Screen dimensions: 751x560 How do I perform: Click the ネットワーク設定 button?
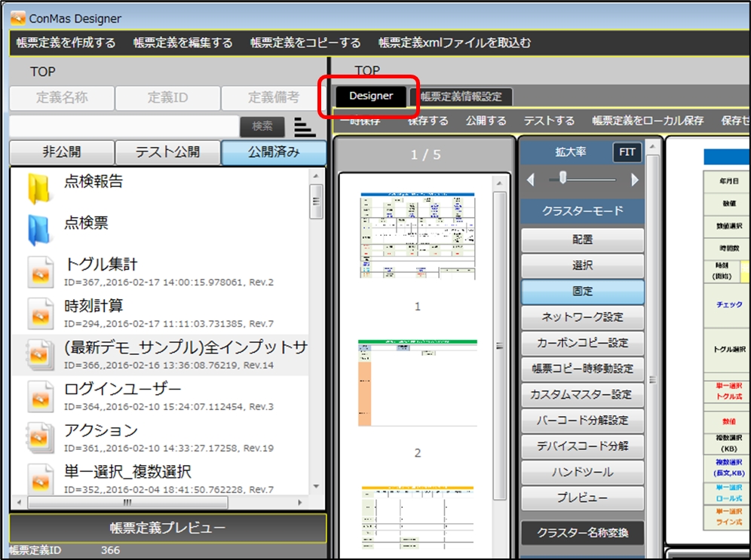pyautogui.click(x=582, y=317)
